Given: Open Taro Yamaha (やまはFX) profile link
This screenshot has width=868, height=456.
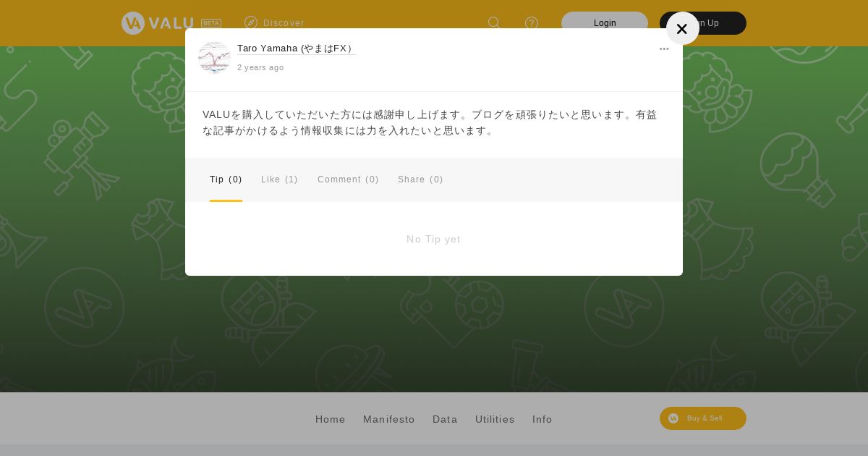Looking at the screenshot, I should tap(296, 48).
